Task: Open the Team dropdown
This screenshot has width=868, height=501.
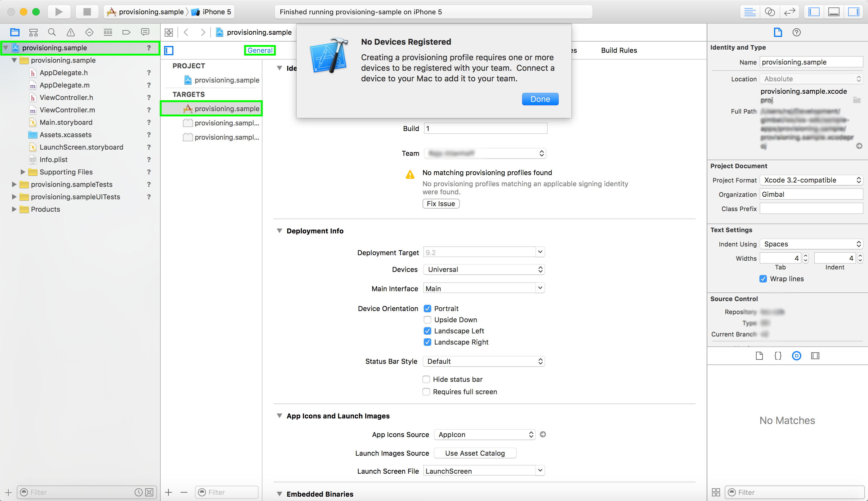Action: [485, 153]
